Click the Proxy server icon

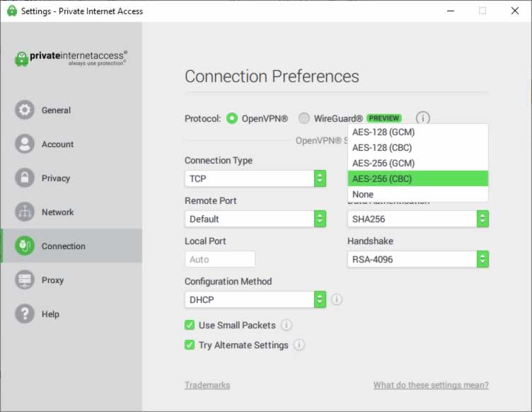[x=25, y=280]
